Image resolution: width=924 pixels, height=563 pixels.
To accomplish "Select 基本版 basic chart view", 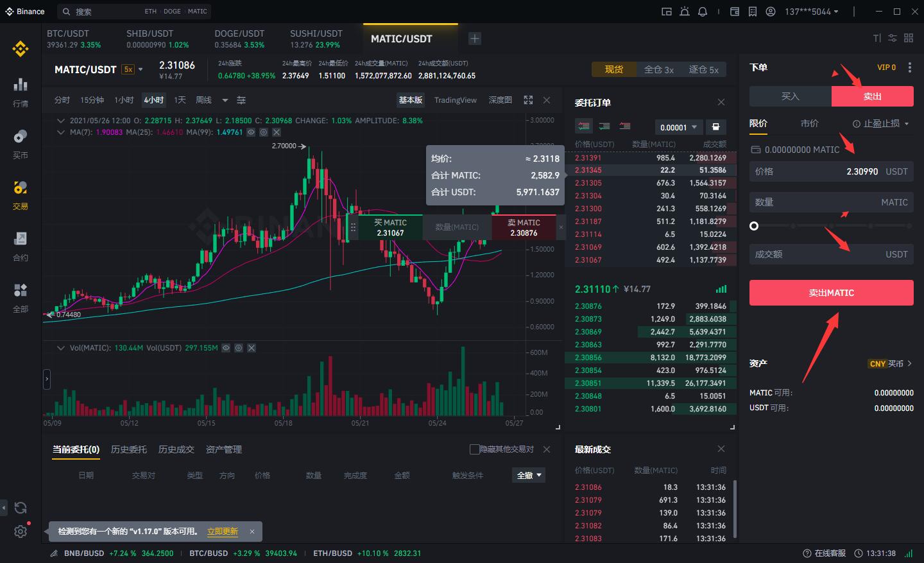I will point(411,100).
